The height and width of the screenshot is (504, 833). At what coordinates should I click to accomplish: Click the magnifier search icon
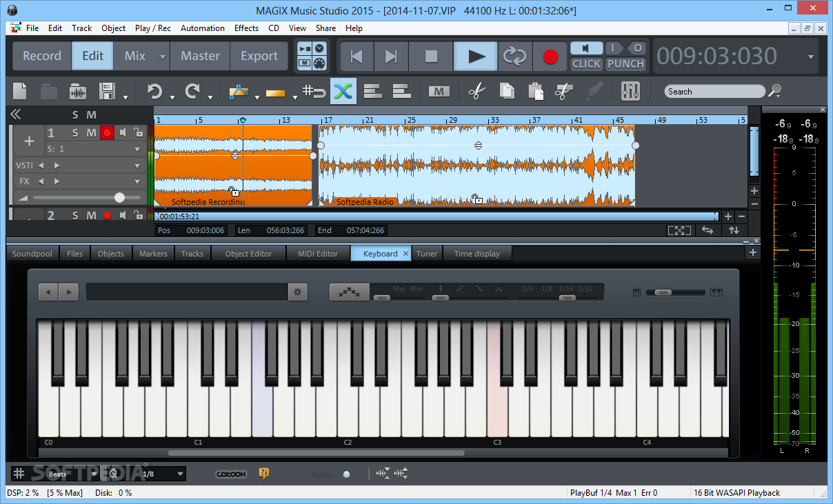point(775,91)
